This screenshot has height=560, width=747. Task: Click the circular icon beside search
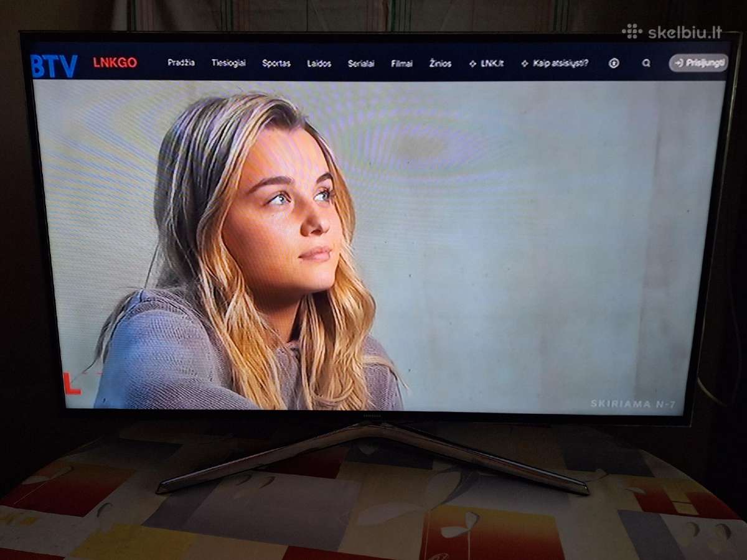point(614,63)
